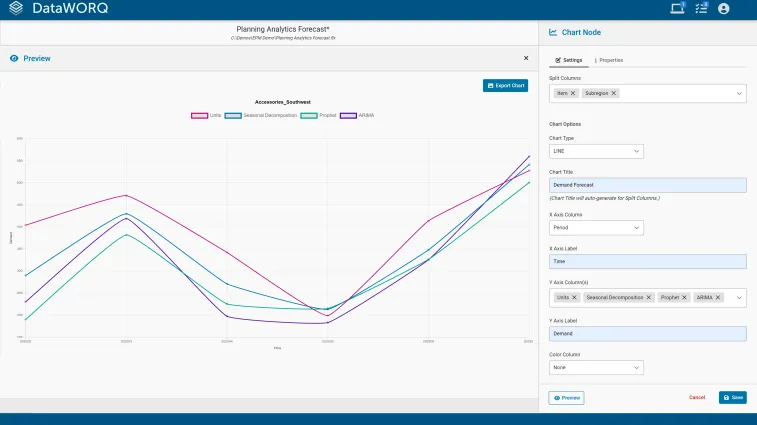Remove the Subregion tag from Split Columns

click(x=614, y=93)
